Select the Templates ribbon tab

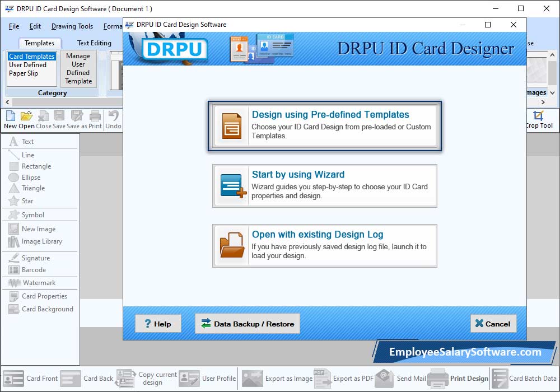pyautogui.click(x=39, y=43)
